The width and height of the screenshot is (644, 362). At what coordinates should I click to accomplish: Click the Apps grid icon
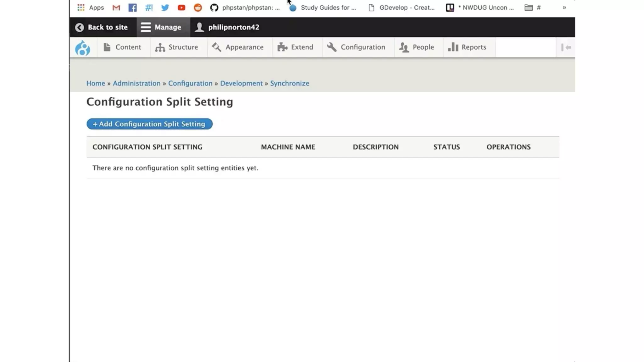tap(81, 8)
